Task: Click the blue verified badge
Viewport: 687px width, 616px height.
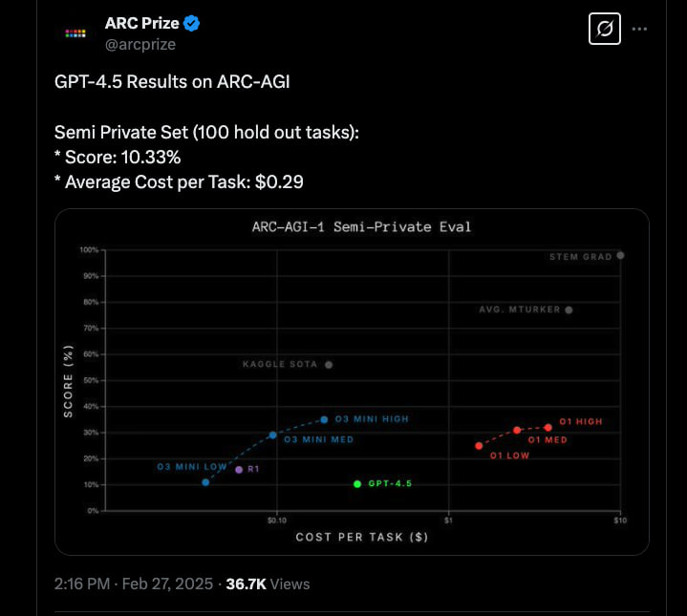Action: point(192,24)
